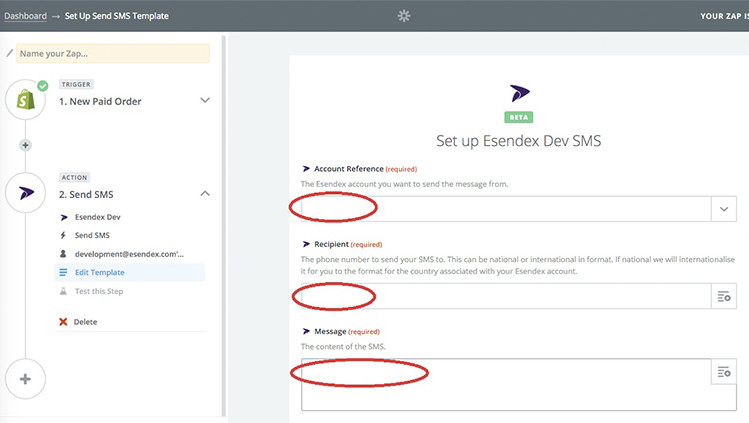The image size is (749, 423).
Task: Select Edit Template in the sidebar
Action: 100,272
